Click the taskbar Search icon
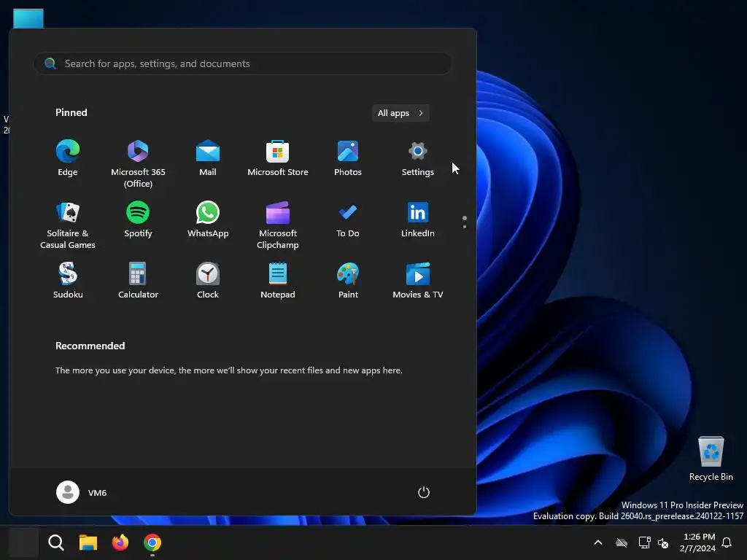This screenshot has height=560, width=747. click(x=55, y=542)
